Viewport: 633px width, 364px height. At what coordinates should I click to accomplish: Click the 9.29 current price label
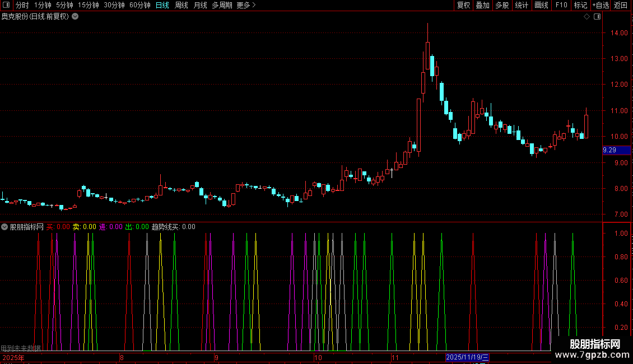[x=616, y=150]
